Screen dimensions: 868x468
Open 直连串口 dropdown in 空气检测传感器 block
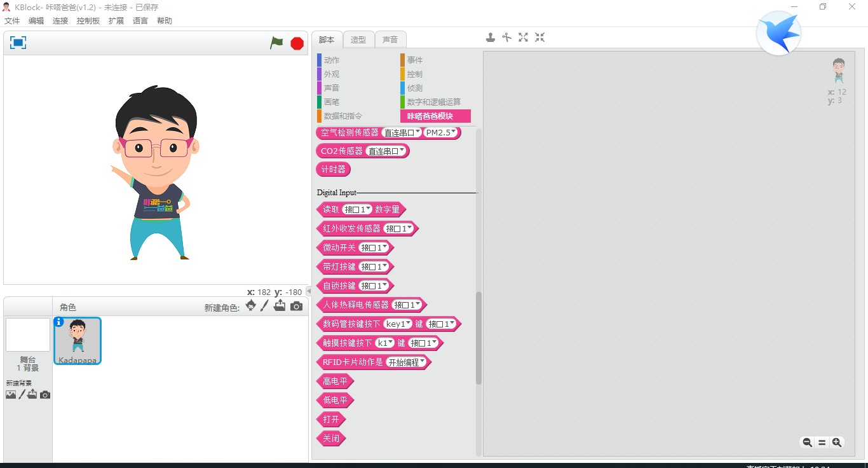(402, 133)
